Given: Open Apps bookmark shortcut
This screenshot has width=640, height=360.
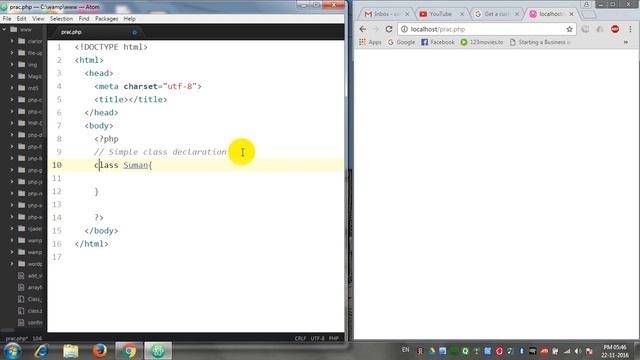Looking at the screenshot, I should (370, 42).
